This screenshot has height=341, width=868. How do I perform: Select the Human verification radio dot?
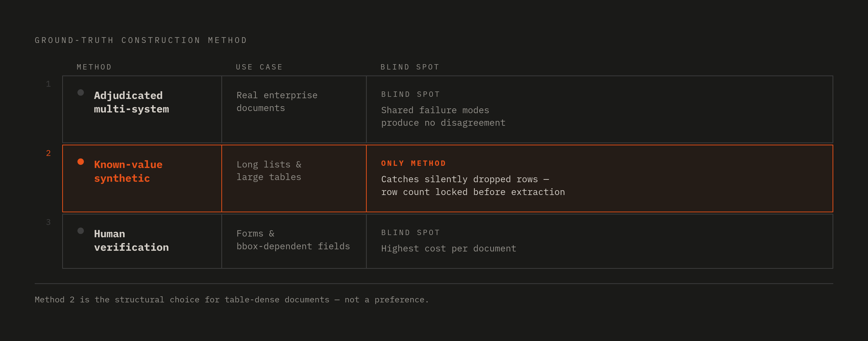tap(81, 231)
